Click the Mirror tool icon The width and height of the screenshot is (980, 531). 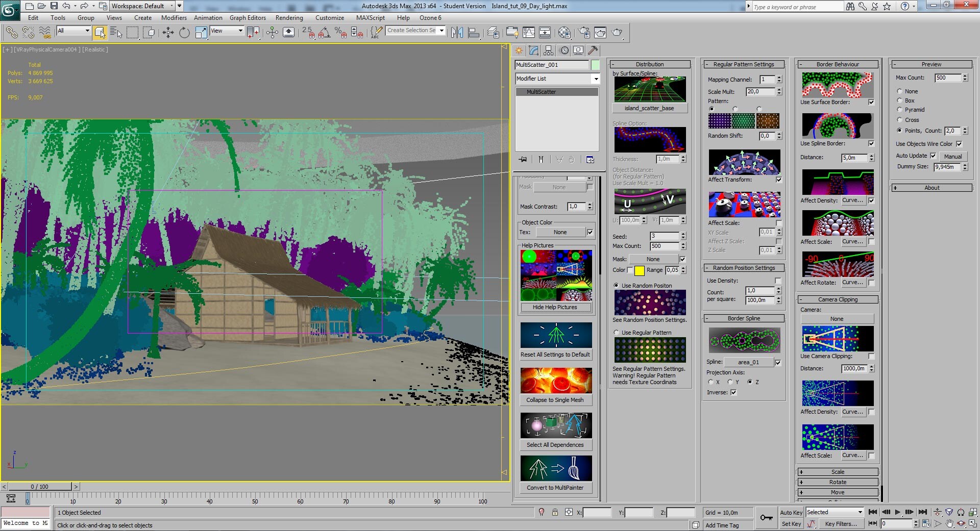457,33
